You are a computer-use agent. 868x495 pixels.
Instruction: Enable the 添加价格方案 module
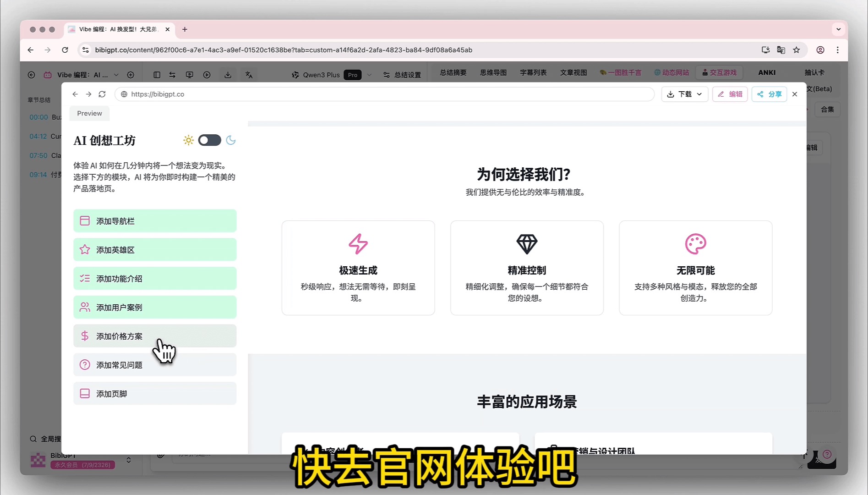point(155,336)
